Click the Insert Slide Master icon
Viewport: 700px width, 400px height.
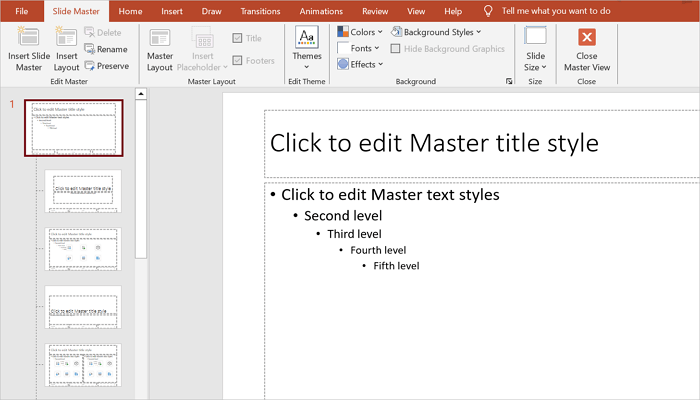pyautogui.click(x=28, y=36)
